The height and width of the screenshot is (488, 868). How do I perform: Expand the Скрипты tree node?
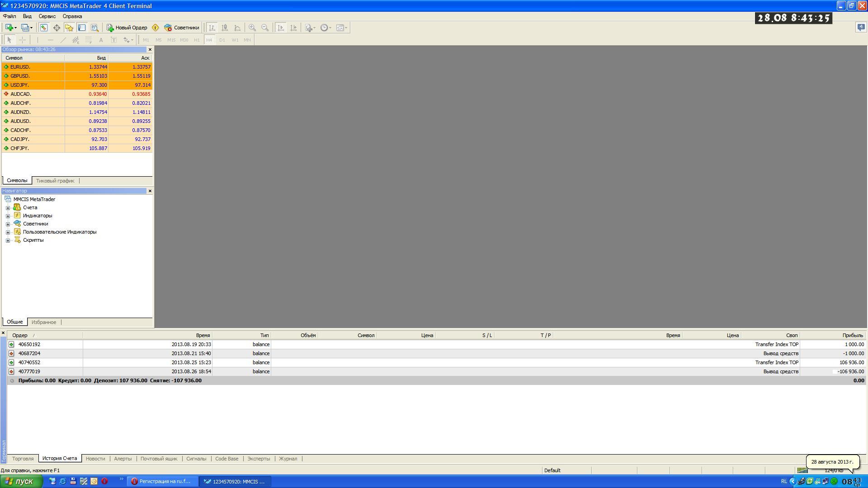click(8, 240)
